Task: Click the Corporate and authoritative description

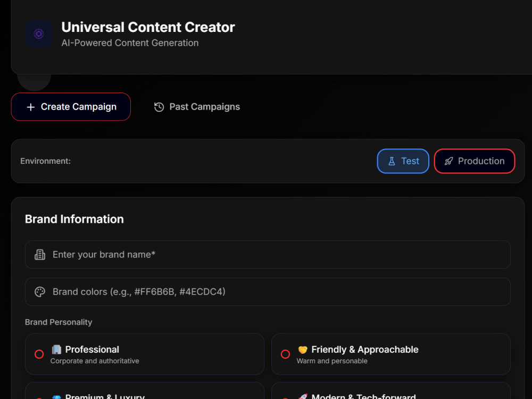Action: 95,361
